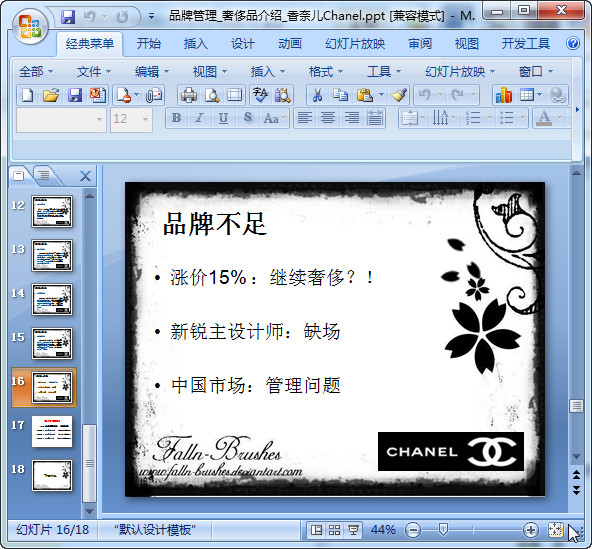592x549 pixels.
Task: Click the "默认设计模板" status bar item
Action: pyautogui.click(x=155, y=530)
